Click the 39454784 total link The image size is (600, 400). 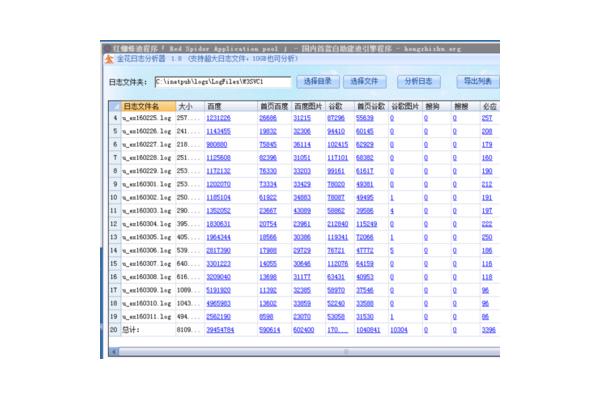221,329
